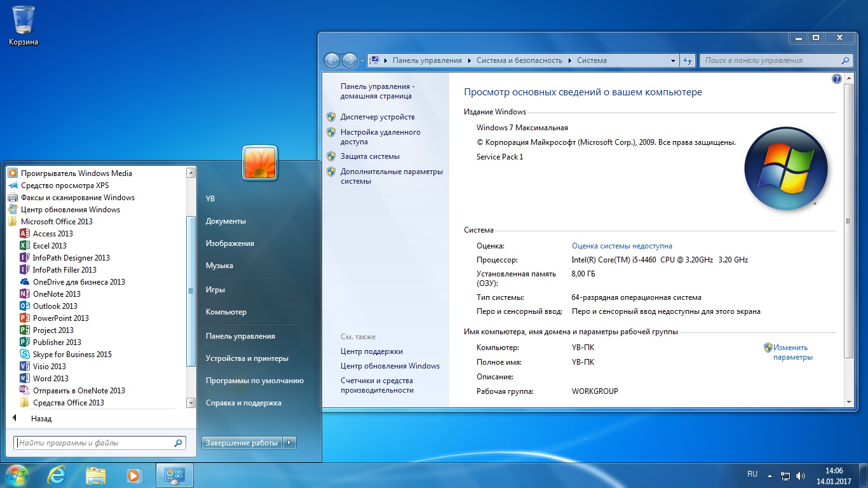868x488 pixels.
Task: Click the RU language indicator
Action: click(752, 474)
